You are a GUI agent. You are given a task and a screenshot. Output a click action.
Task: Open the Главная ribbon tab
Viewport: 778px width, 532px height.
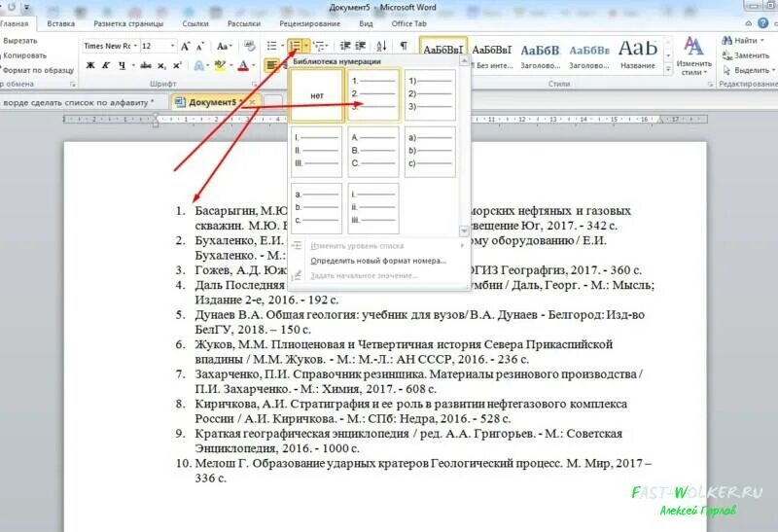[x=15, y=23]
